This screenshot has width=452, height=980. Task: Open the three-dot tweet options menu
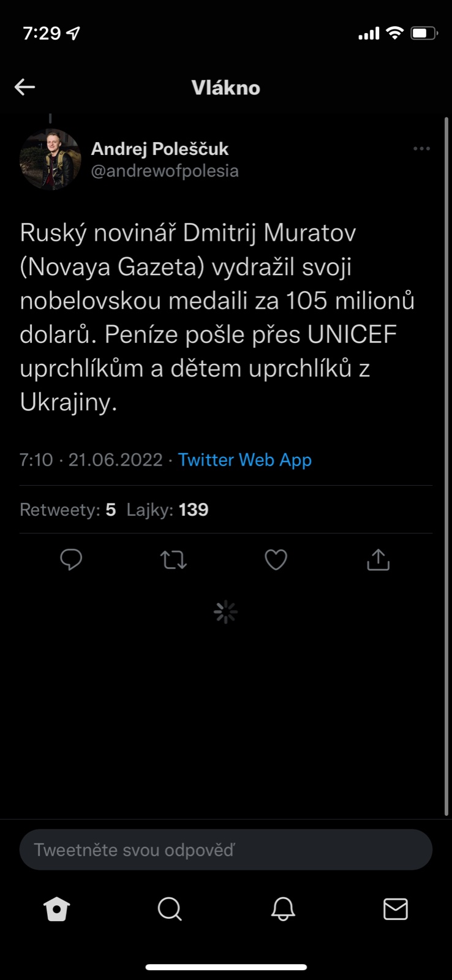pyautogui.click(x=421, y=149)
